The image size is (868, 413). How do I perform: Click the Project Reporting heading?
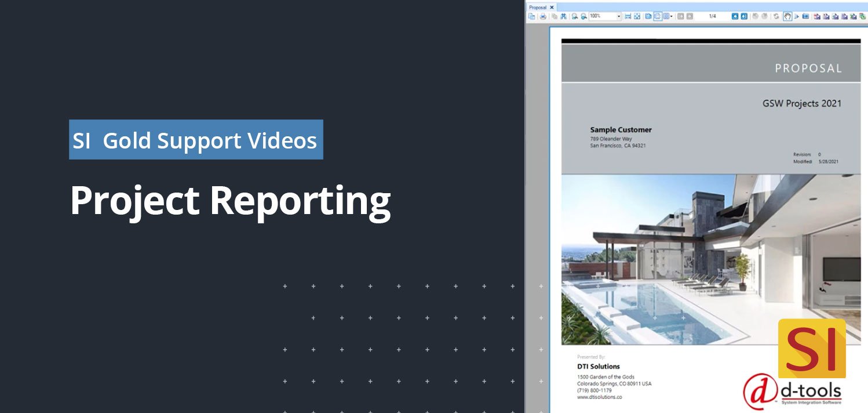pyautogui.click(x=230, y=202)
